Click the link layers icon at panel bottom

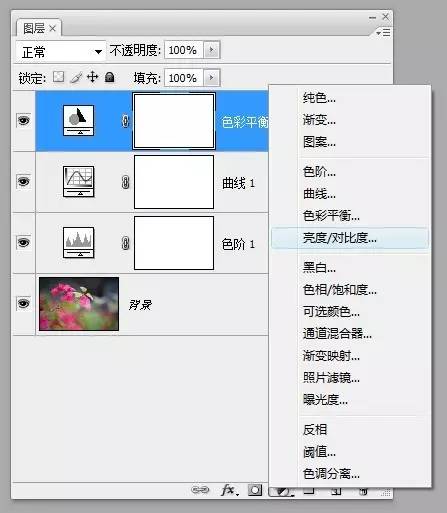point(200,490)
